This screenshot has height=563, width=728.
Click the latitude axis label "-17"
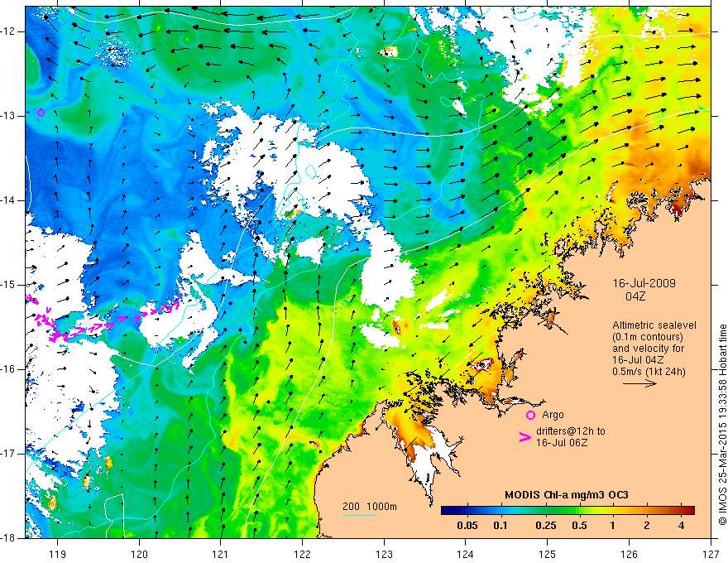click(x=9, y=454)
